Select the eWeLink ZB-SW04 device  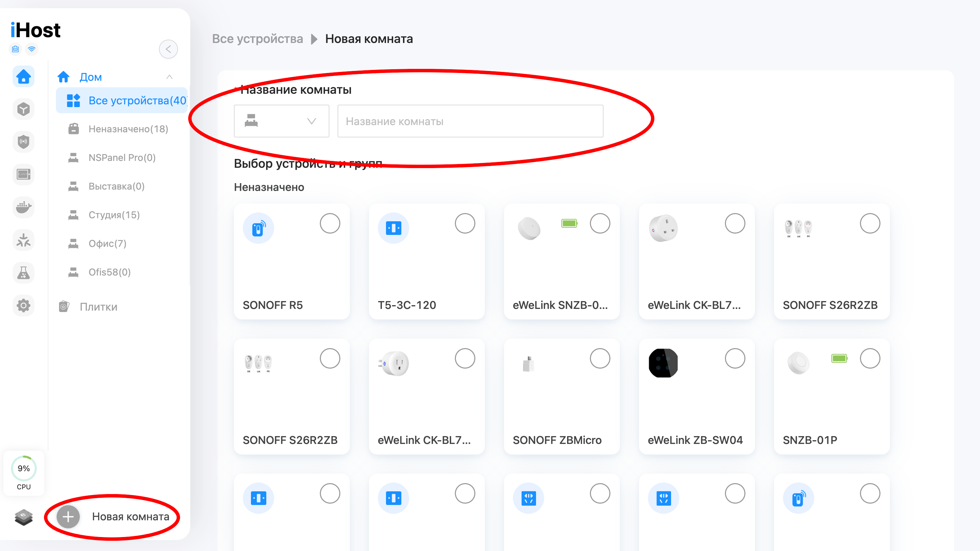735,358
